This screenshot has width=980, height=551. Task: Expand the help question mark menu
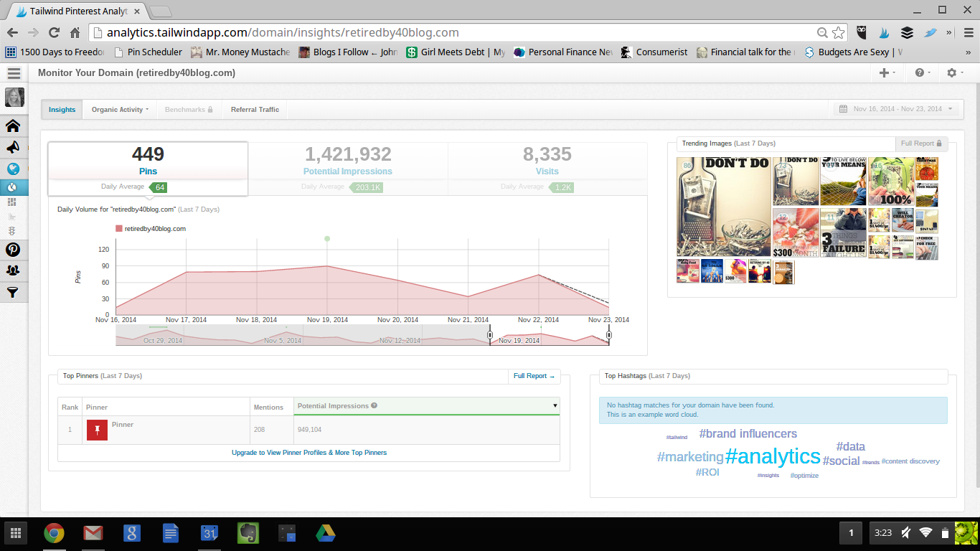[923, 72]
